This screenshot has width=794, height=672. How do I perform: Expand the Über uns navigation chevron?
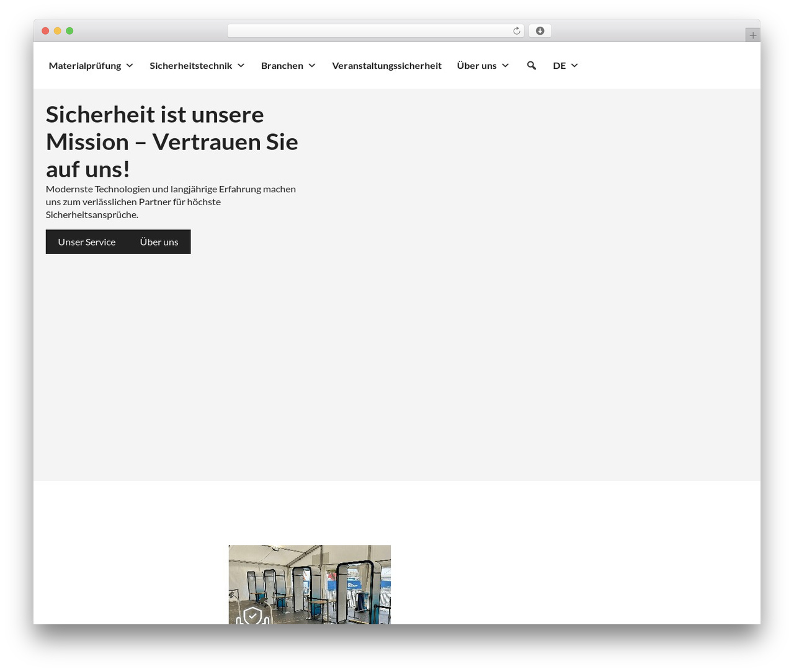[505, 66]
